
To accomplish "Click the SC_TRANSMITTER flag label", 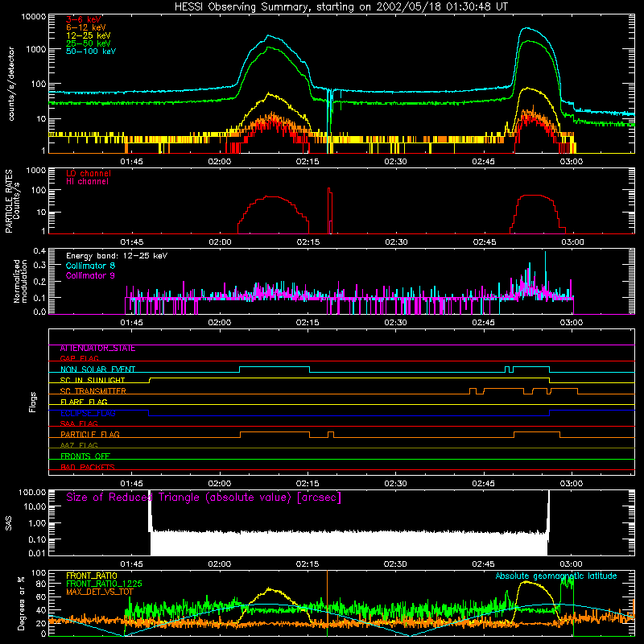I will (93, 391).
